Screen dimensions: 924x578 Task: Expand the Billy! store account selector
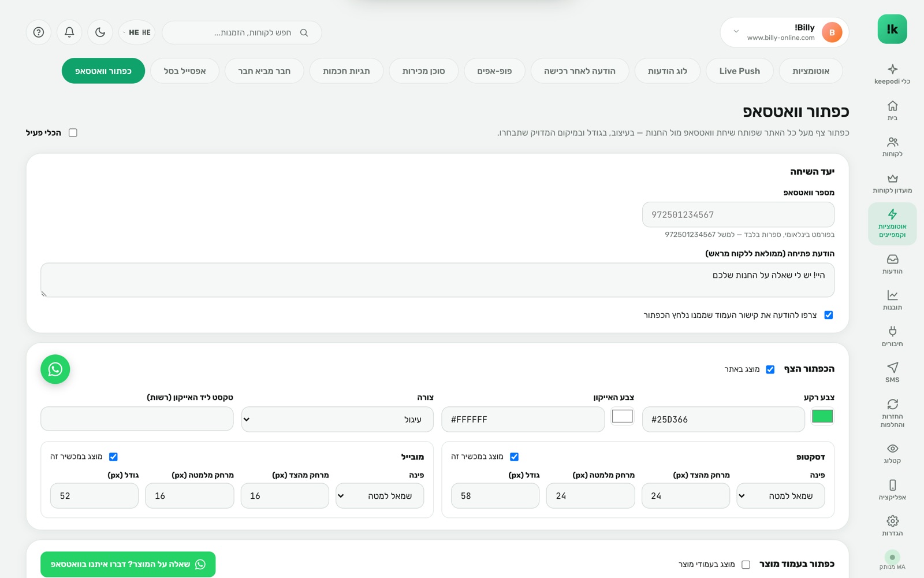(784, 32)
